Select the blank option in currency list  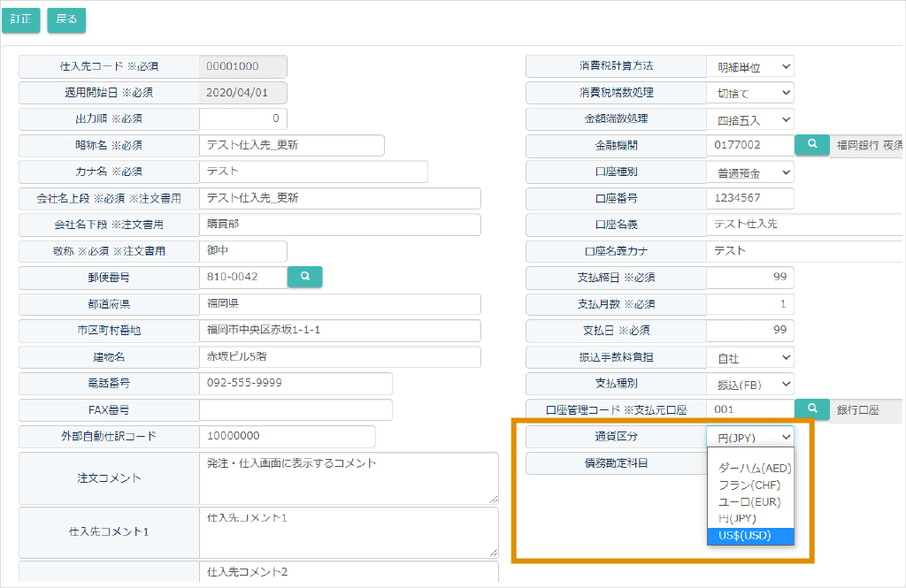click(750, 454)
